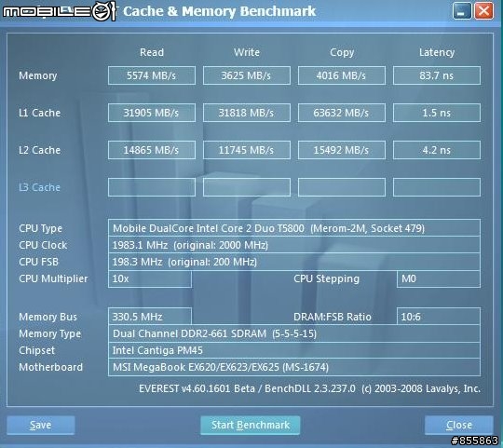Screen dimensions: 503x448
Task: Save the benchmark results
Action: (41, 425)
